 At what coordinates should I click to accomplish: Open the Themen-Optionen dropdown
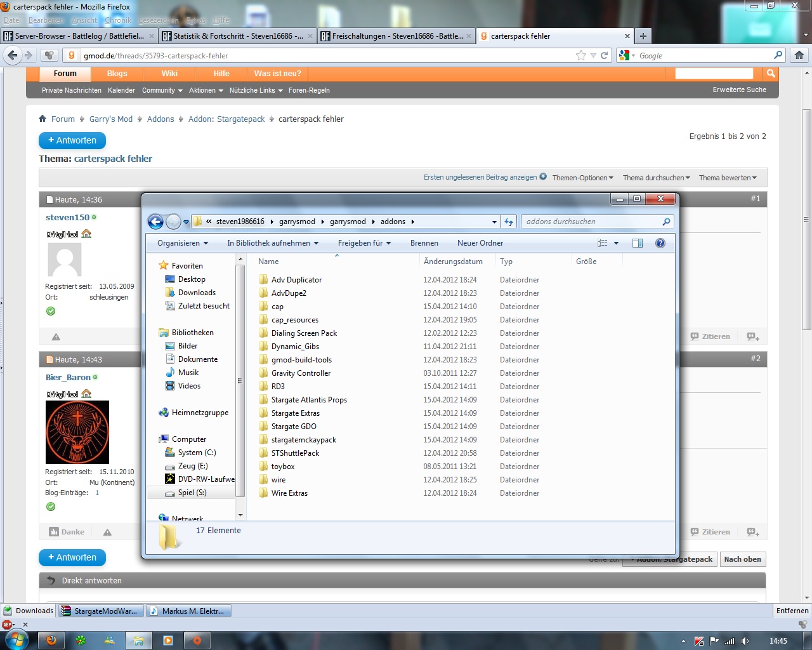[x=582, y=178]
